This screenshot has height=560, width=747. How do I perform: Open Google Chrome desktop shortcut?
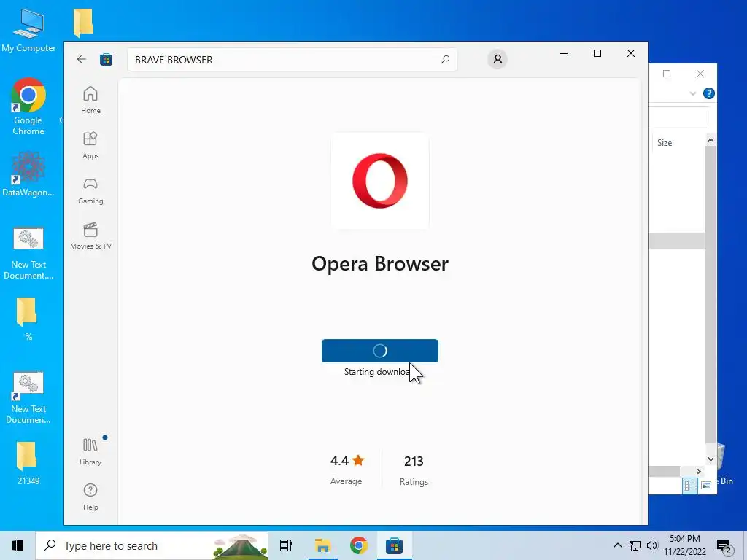coord(28,106)
